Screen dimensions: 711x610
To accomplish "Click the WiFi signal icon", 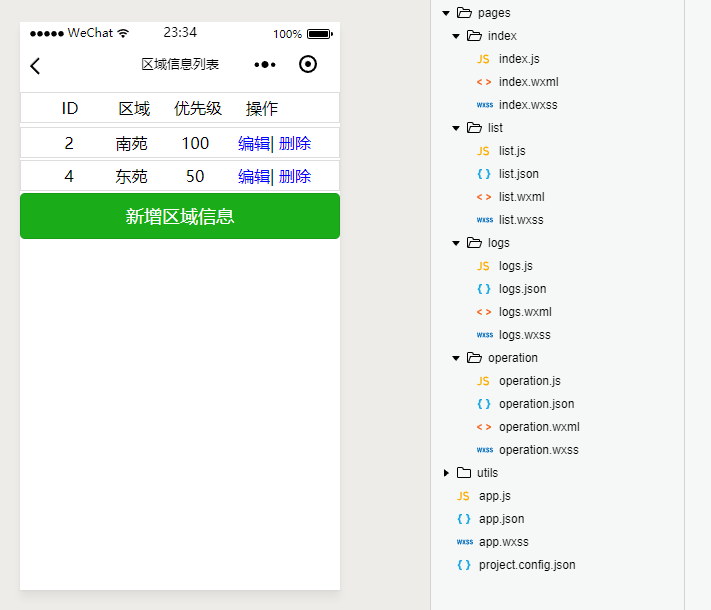I will (x=123, y=33).
